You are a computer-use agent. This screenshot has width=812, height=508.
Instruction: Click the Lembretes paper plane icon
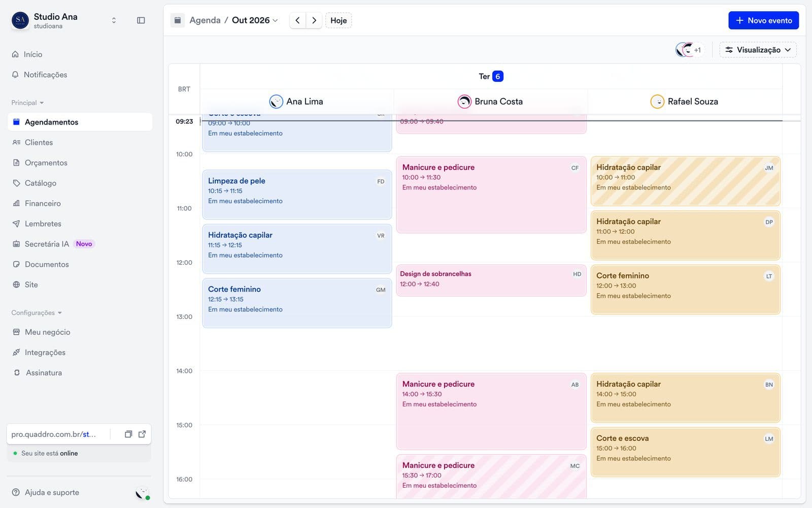pos(16,224)
